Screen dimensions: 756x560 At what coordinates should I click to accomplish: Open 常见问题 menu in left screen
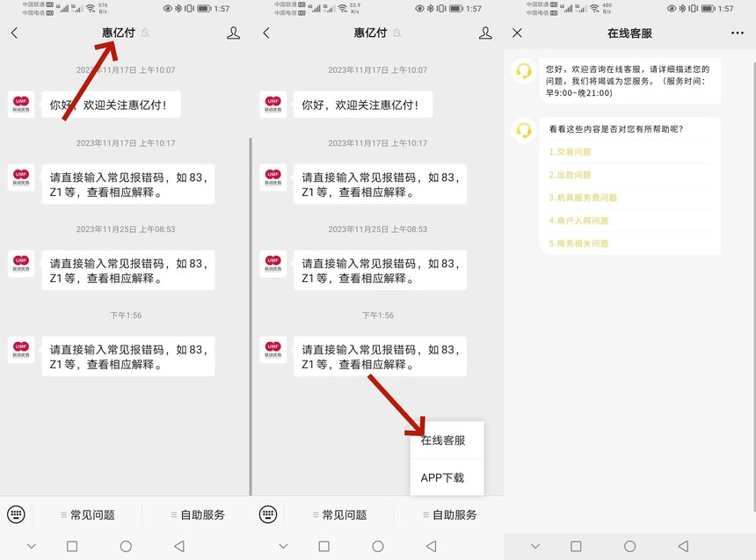click(x=88, y=514)
